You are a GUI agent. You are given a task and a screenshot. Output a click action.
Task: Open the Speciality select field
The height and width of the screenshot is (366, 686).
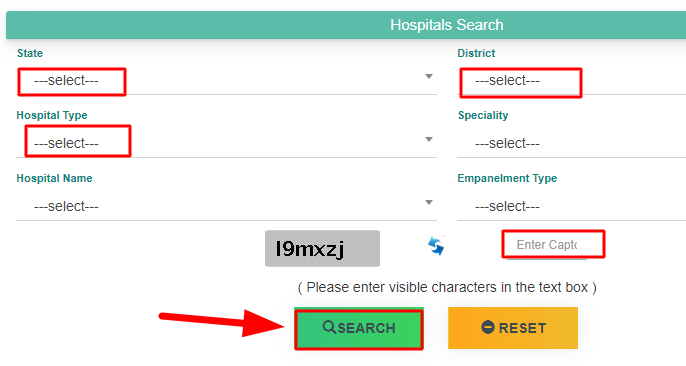click(x=571, y=143)
